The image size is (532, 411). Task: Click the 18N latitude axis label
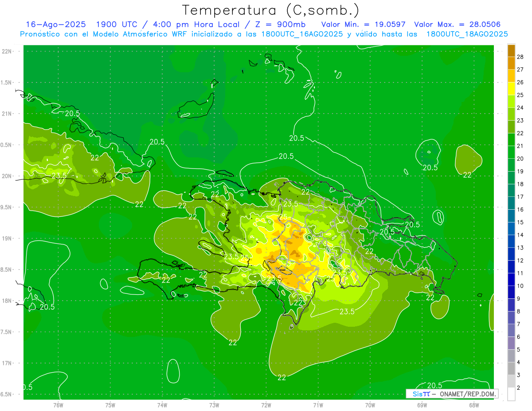[x=8, y=301]
